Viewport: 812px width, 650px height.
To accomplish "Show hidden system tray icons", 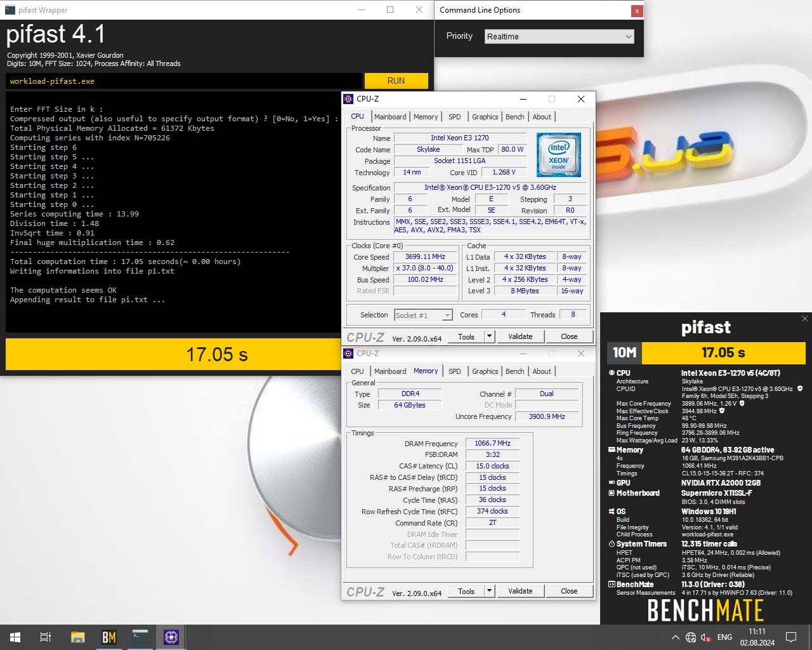I will (x=675, y=637).
